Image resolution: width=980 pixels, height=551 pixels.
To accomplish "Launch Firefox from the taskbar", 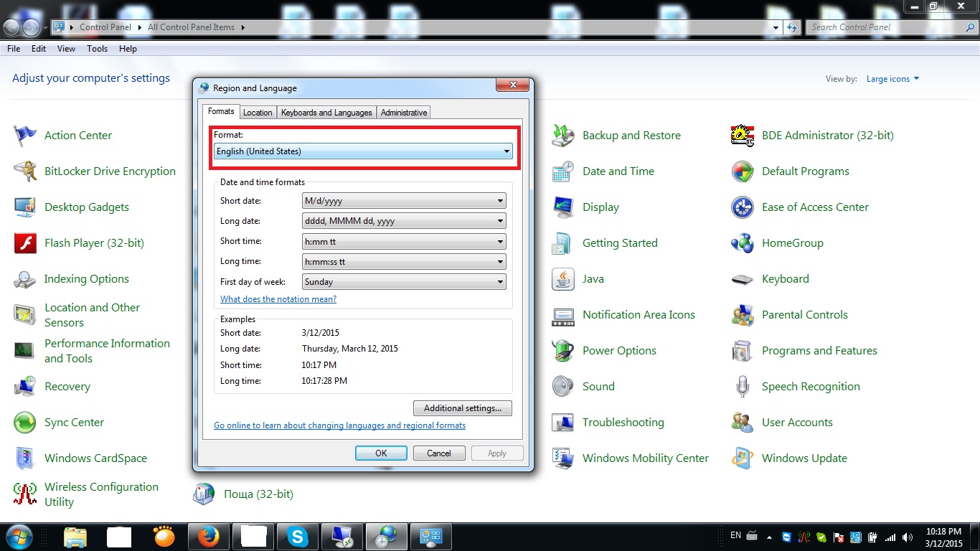I will pos(208,537).
